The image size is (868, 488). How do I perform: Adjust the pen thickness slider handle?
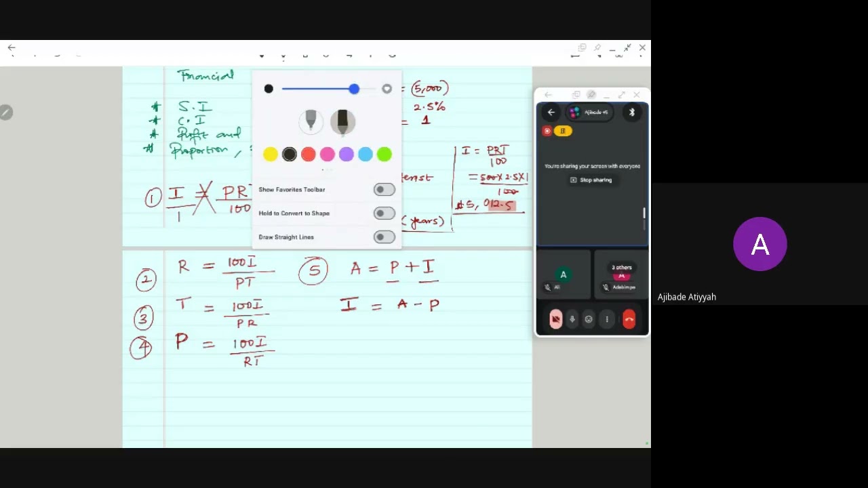click(354, 89)
